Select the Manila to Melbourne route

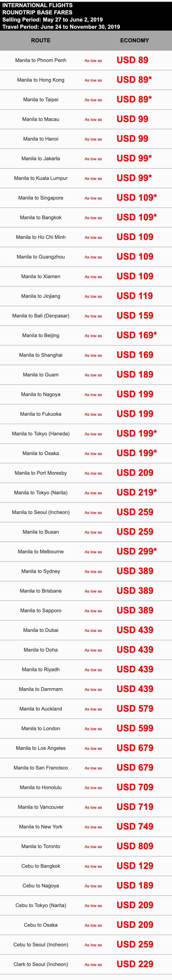(40, 552)
